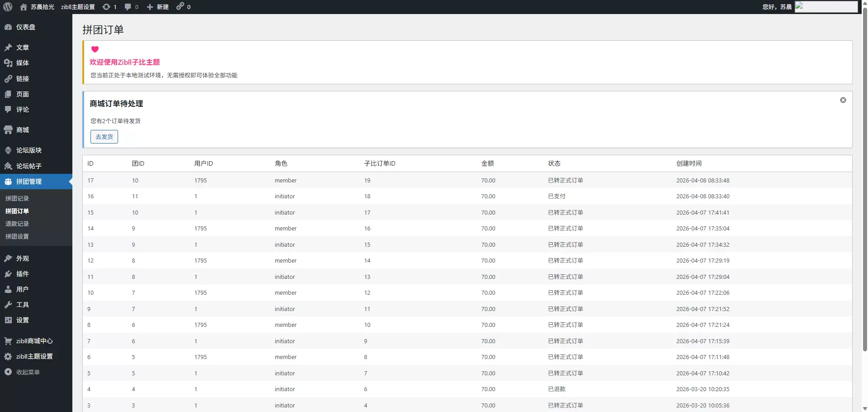Click the 您有2个订单待发货 message
Screen dimensions: 868x412
[x=115, y=121]
